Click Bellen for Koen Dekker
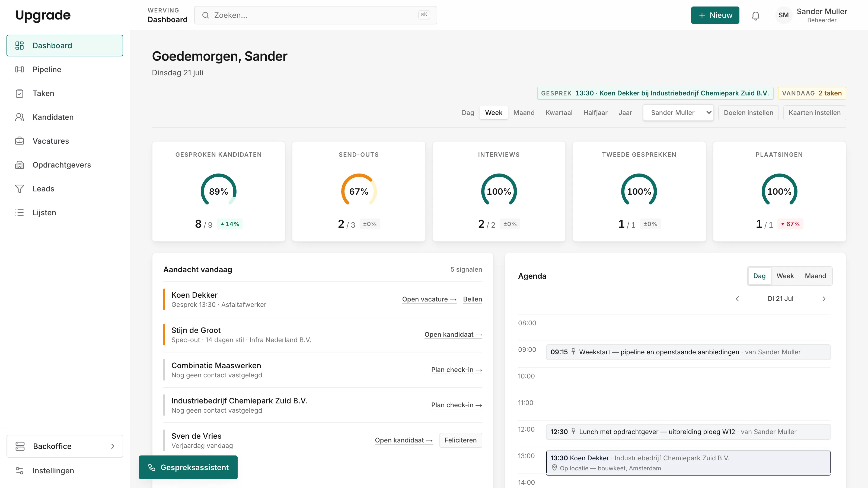The width and height of the screenshot is (868, 488). point(473,299)
